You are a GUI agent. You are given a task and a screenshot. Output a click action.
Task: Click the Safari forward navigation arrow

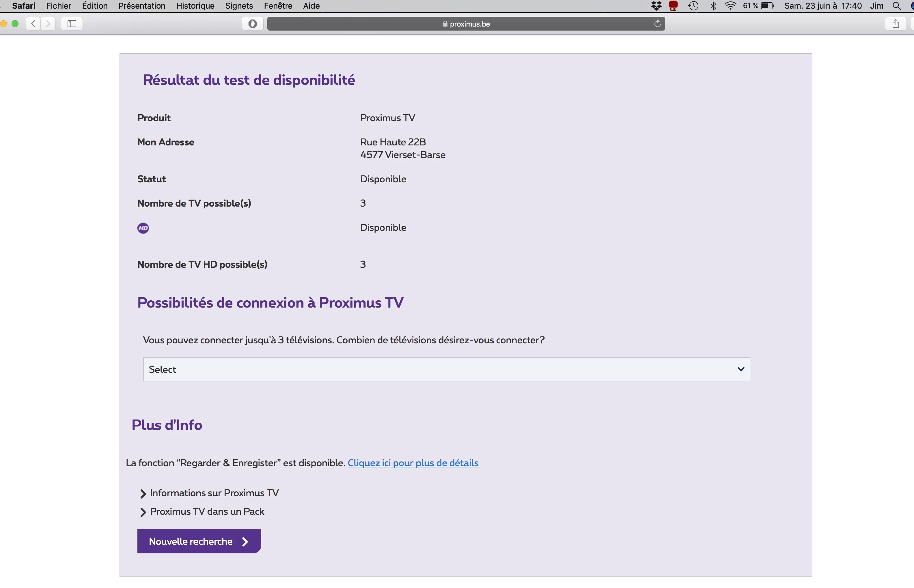tap(48, 24)
